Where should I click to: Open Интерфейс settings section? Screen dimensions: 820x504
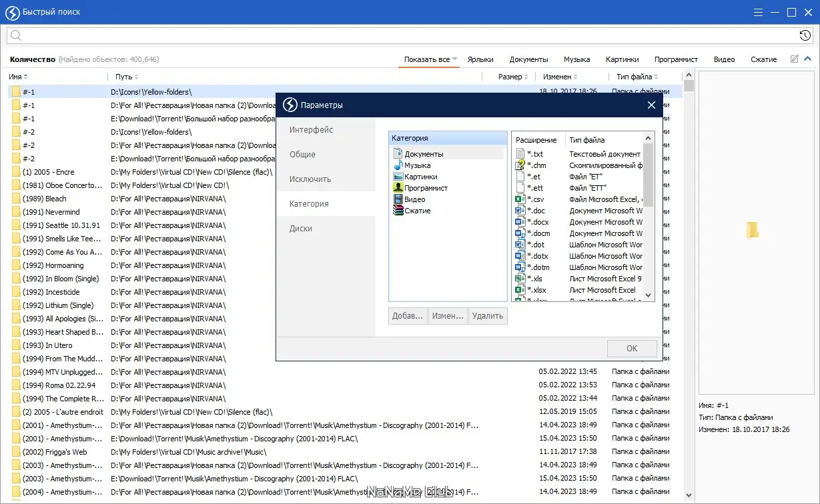tap(326, 130)
